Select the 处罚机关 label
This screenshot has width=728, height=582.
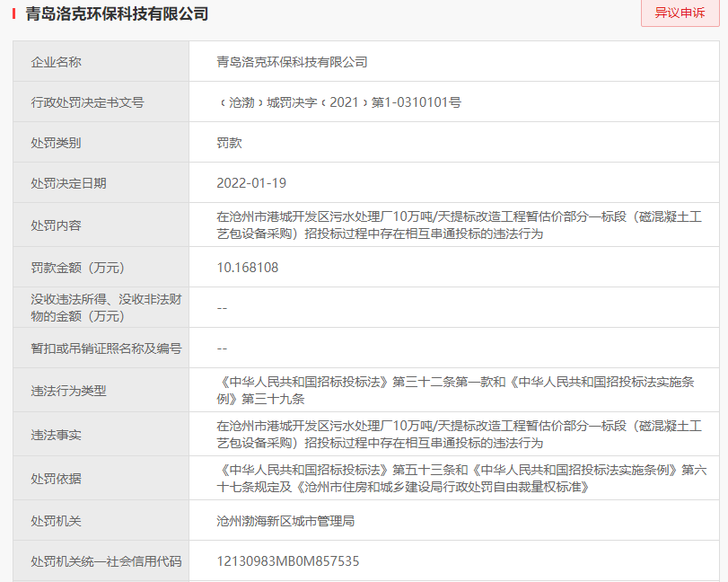click(57, 521)
